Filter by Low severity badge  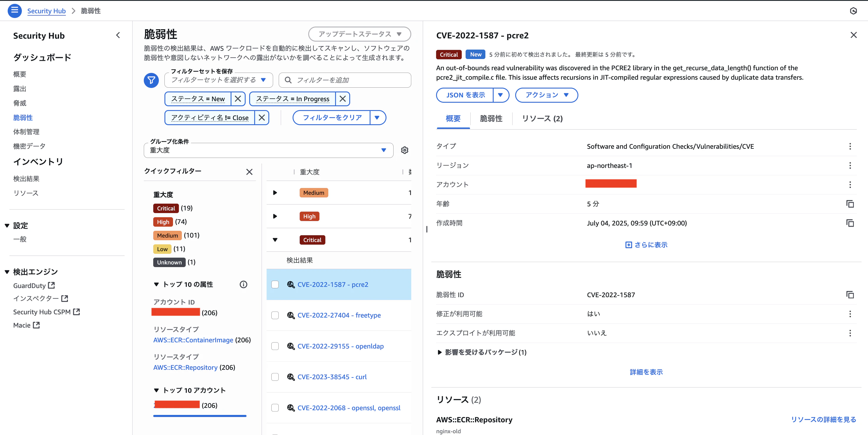[162, 249]
